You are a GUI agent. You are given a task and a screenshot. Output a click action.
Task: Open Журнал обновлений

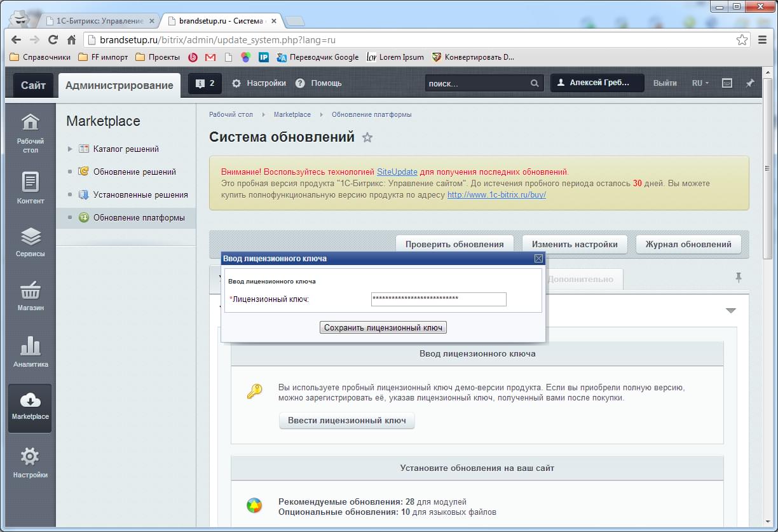coord(688,244)
